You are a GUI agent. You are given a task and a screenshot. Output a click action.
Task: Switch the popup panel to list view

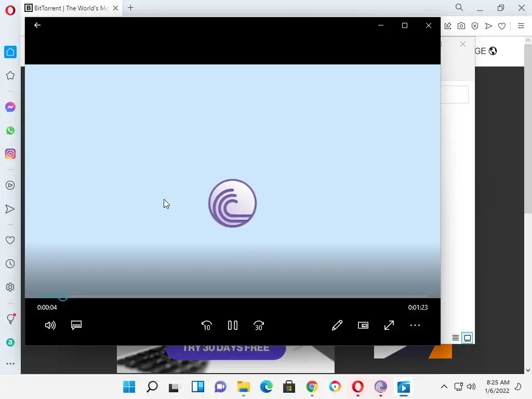pos(456,338)
